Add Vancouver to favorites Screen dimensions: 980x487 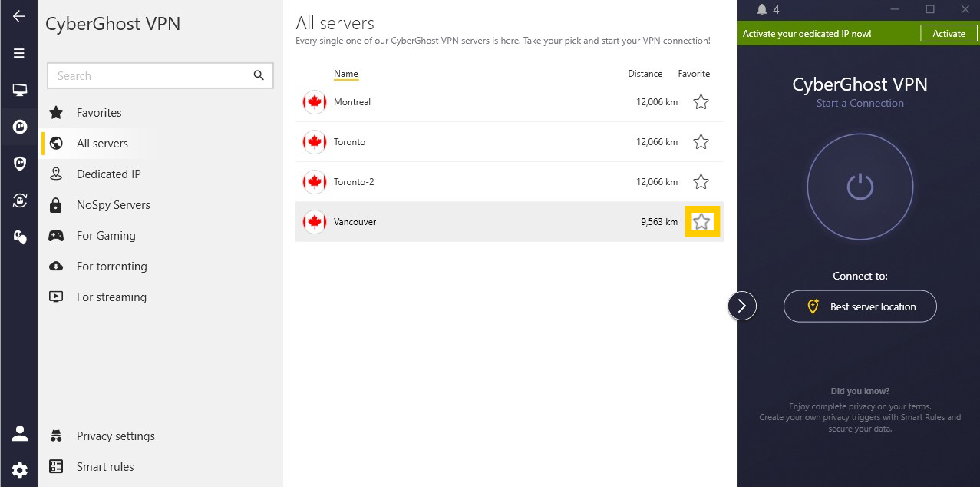coord(702,222)
